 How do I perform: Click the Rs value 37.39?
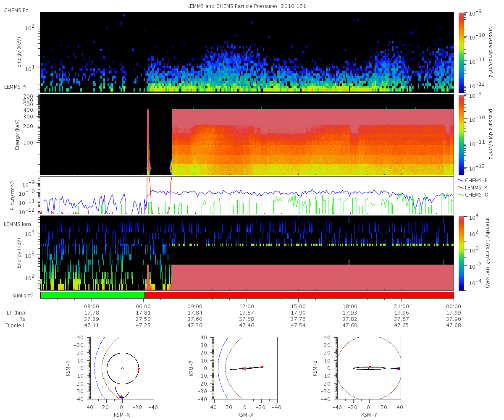pyautogui.click(x=92, y=319)
